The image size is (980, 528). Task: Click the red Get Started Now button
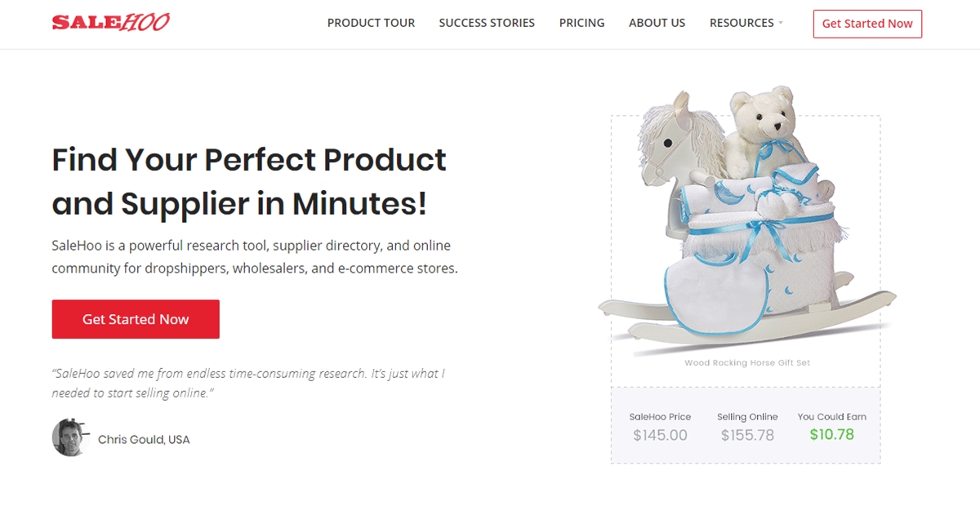coord(136,319)
